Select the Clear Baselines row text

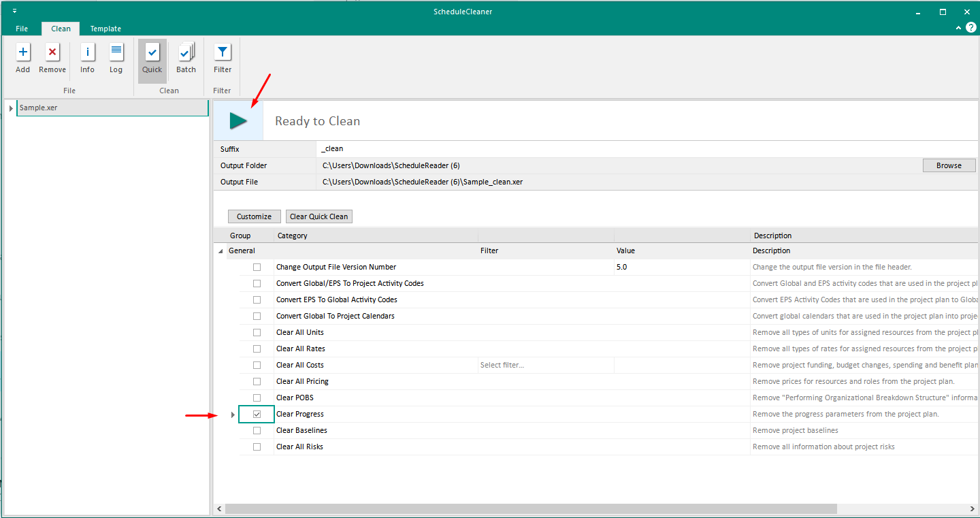[x=301, y=430]
